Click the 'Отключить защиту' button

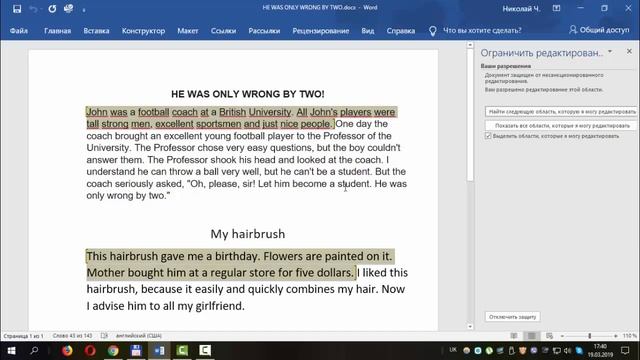coord(513,317)
